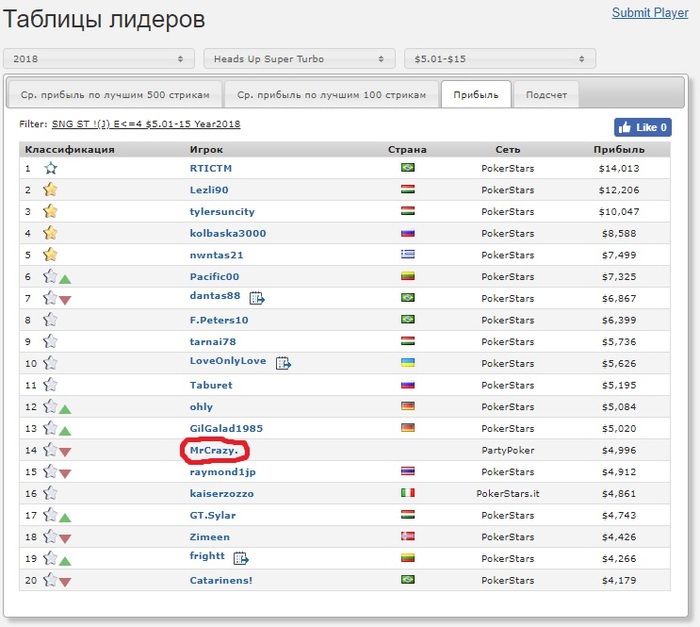Image resolution: width=700 pixels, height=627 pixels.
Task: Open player kolbaska3000 profile link
Action: [228, 233]
